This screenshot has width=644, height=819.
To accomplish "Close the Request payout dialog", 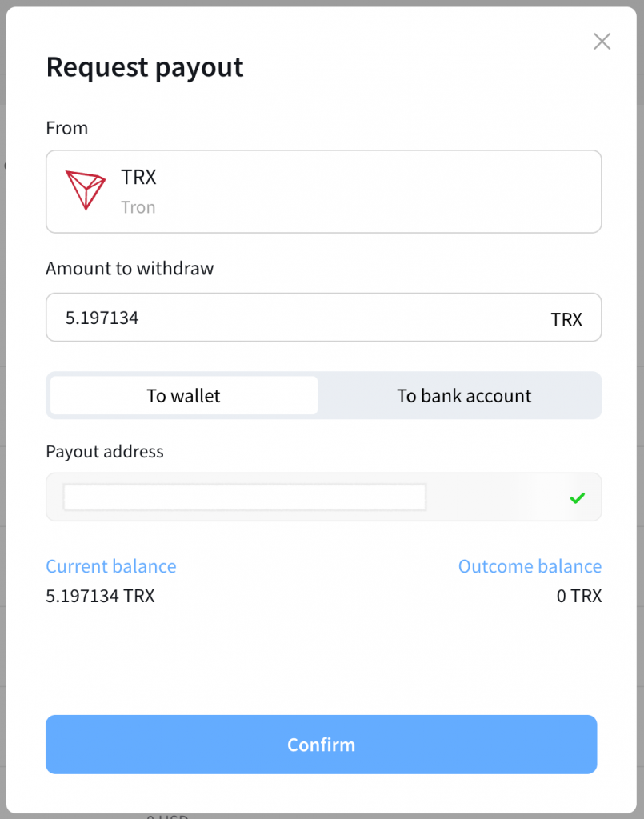I will [602, 42].
